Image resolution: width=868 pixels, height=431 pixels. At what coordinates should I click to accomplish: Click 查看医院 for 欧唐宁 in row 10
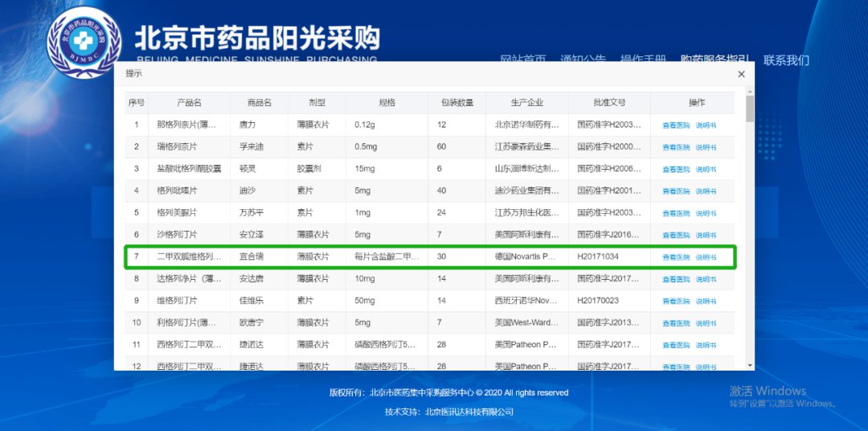click(675, 323)
